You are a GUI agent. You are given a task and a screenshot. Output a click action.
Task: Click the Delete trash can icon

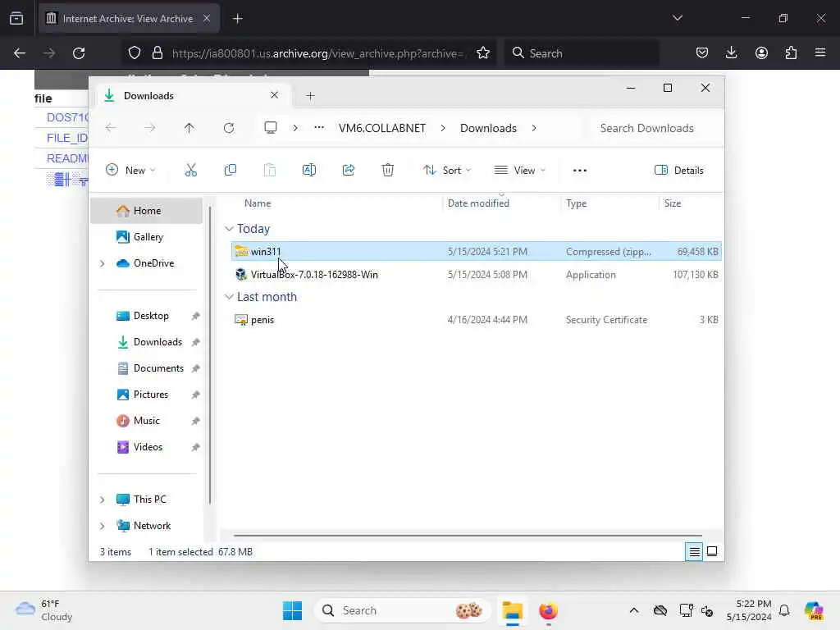click(x=388, y=171)
